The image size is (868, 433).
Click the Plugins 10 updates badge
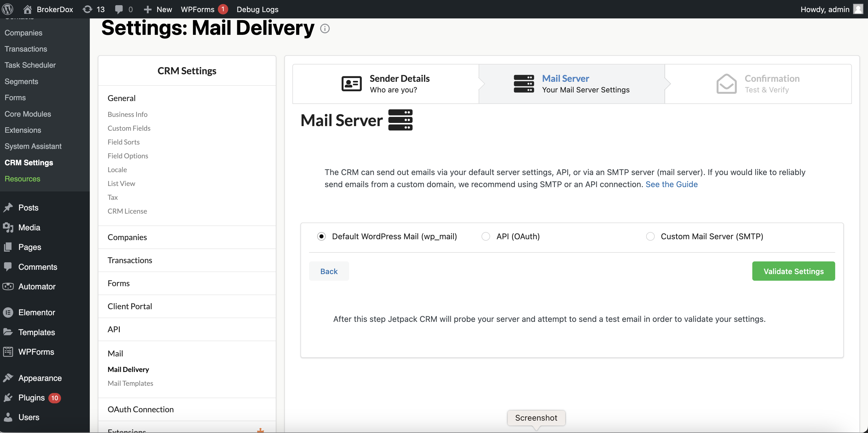[55, 398]
